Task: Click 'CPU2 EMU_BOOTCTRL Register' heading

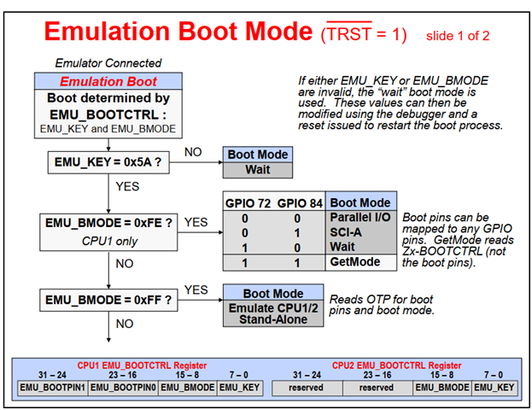Action: coord(396,366)
